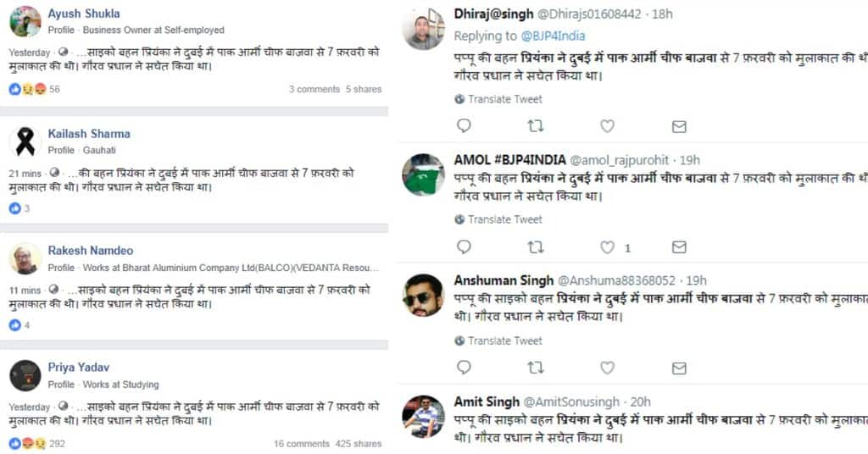Viewport: 868px width, 454px height.
Task: Open the @BJP4India reply mention link
Action: point(554,36)
